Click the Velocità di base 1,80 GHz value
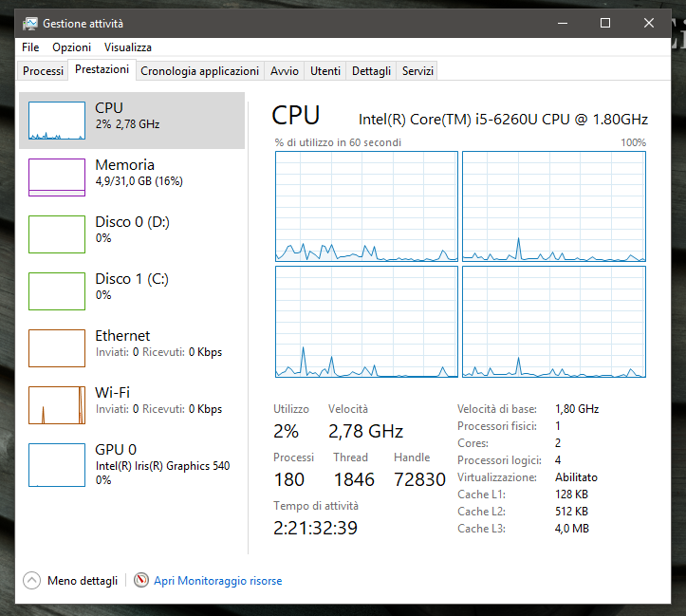The height and width of the screenshot is (616, 686). [577, 409]
